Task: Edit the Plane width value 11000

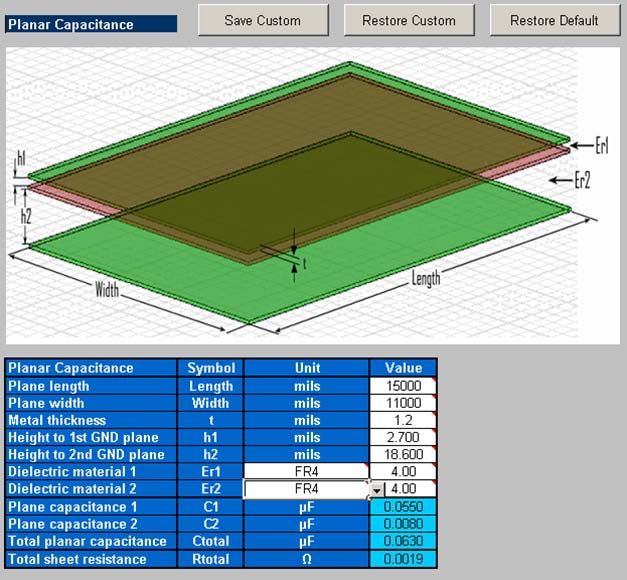Action: click(x=403, y=403)
